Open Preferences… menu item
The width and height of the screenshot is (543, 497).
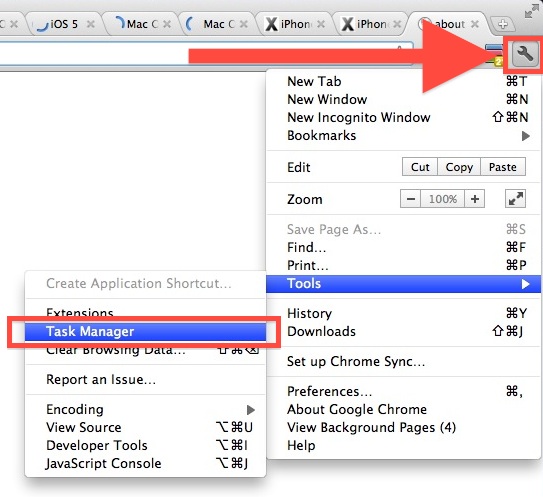click(x=403, y=391)
